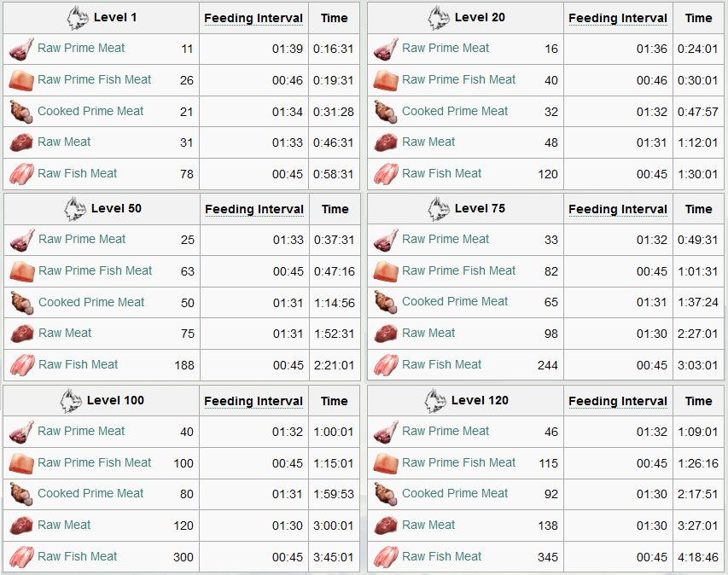Open Raw Prime Meat link under Level 1
Screen dimensions: 728x575
click(x=81, y=48)
